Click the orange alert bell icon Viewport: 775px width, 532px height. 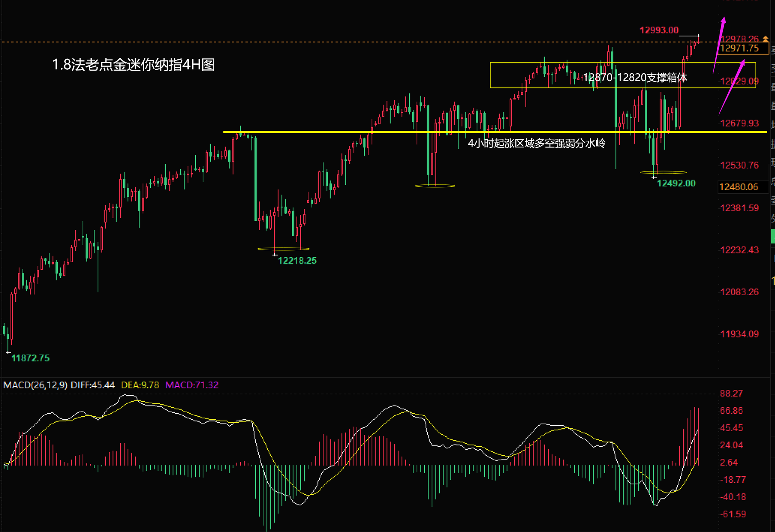point(765,38)
